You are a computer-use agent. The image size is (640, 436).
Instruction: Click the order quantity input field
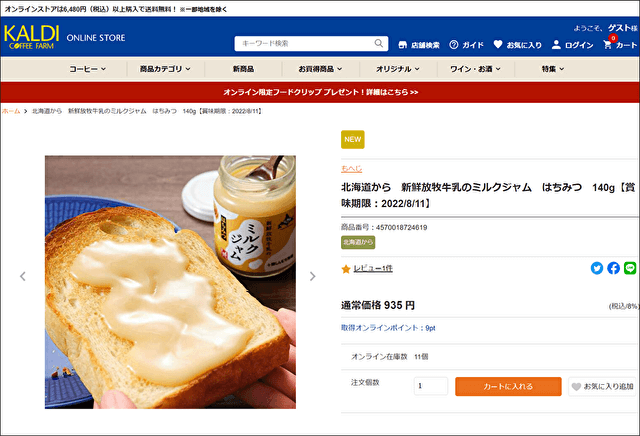(x=431, y=386)
